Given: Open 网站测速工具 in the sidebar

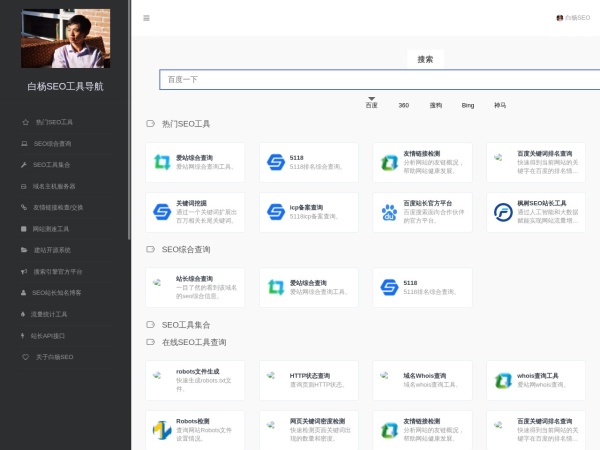Looking at the screenshot, I should (x=51, y=229).
